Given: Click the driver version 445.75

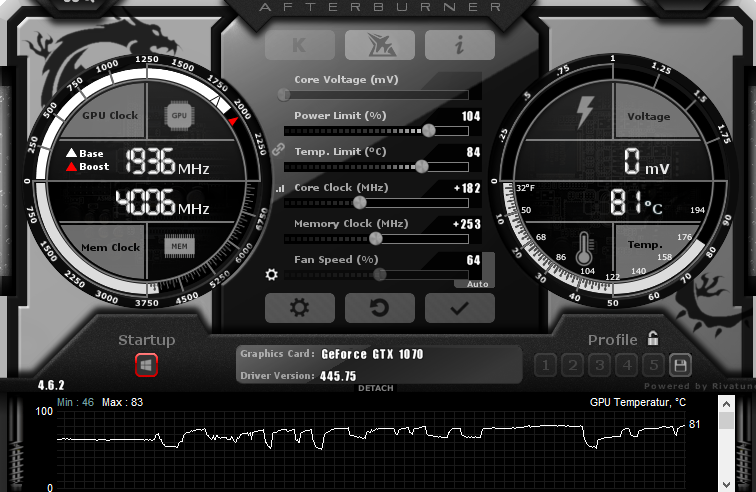Looking at the screenshot, I should click(338, 376).
